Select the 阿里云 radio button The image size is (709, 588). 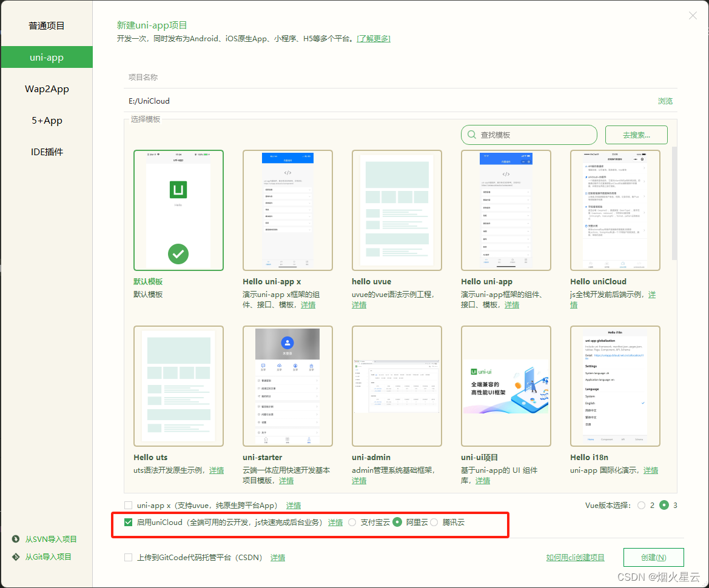tap(397, 522)
